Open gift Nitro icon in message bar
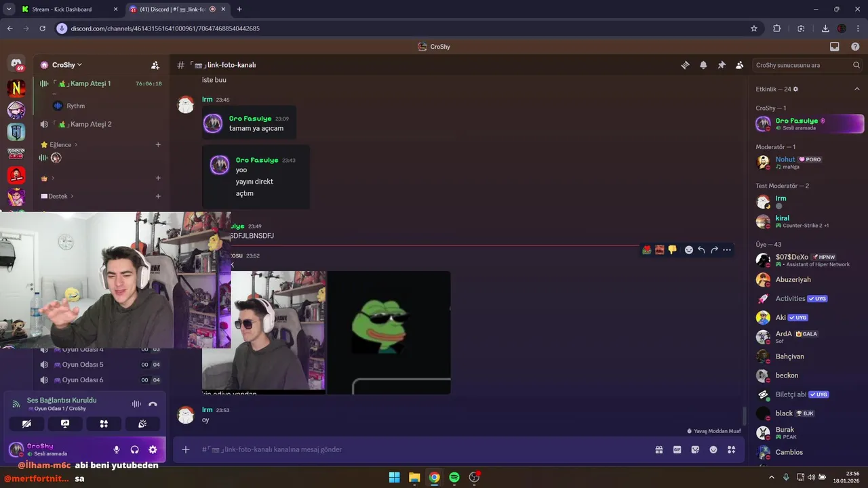Viewport: 868px width, 488px height. pos(658,449)
